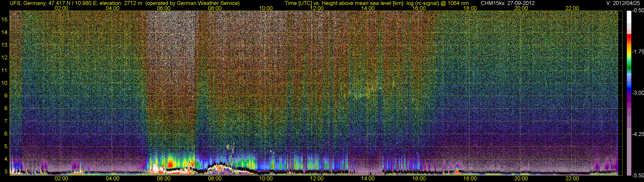Click "20:00" on the top time axis

coord(521,8)
